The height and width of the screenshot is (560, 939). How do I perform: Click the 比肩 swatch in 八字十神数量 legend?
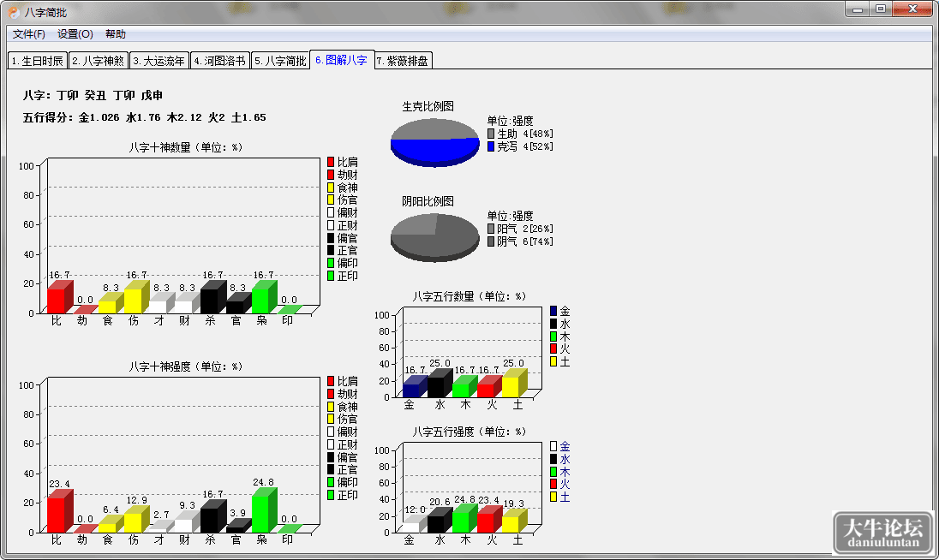point(331,162)
